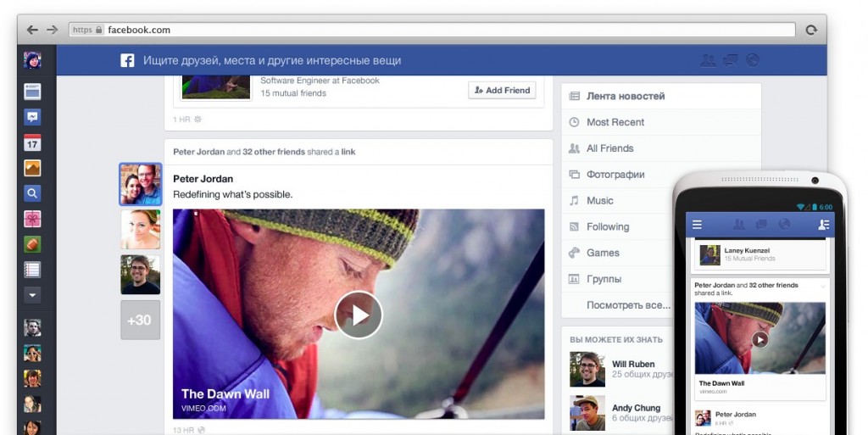The width and height of the screenshot is (868, 435).
Task: Click the Add Friend button
Action: tap(502, 90)
